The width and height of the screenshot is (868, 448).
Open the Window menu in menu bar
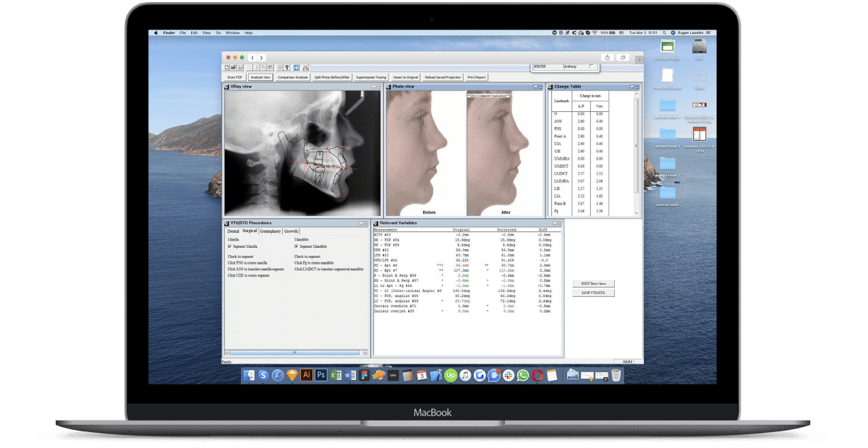point(232,33)
